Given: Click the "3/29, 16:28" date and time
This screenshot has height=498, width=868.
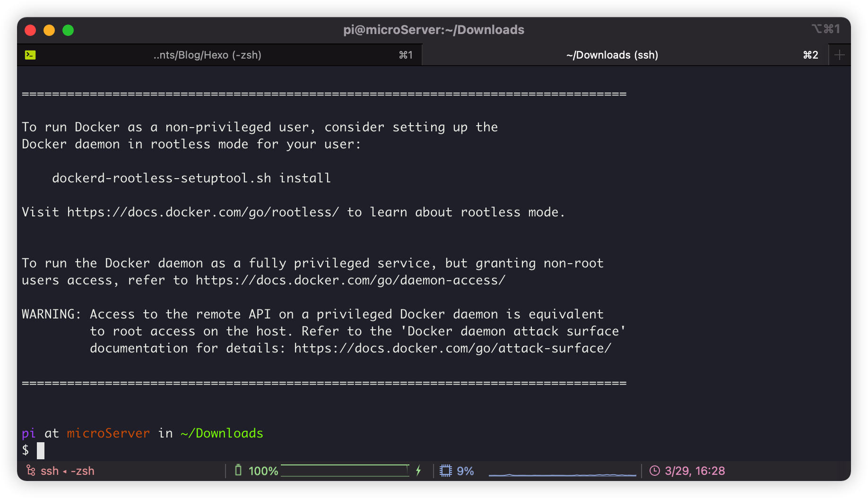Looking at the screenshot, I should pos(695,471).
